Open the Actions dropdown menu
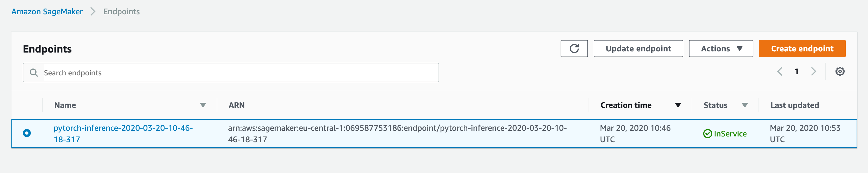The image size is (868, 173). coord(721,49)
